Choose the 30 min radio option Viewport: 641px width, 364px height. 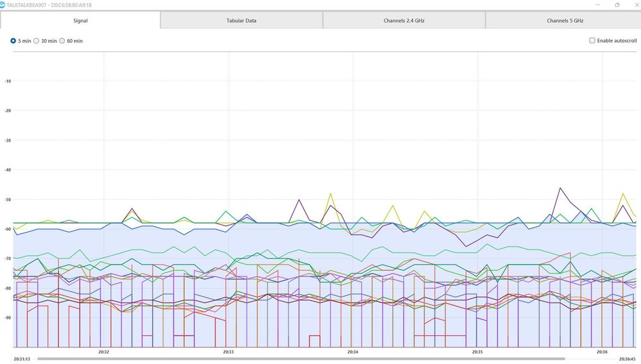coord(37,41)
